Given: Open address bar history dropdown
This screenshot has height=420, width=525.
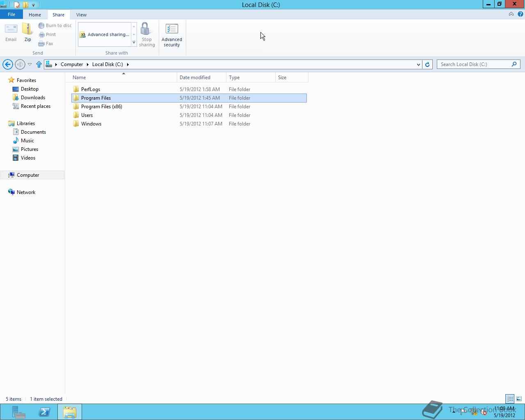Looking at the screenshot, I should (418, 64).
